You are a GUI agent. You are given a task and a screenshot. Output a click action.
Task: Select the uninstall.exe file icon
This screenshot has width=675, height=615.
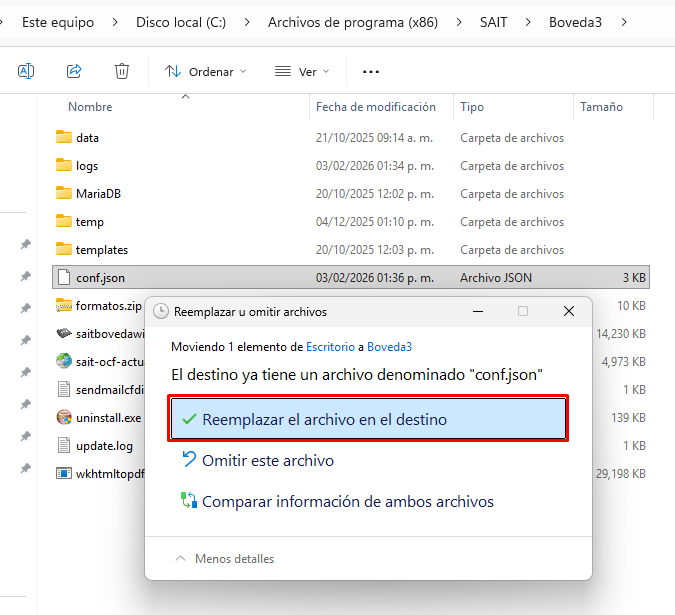pos(64,417)
